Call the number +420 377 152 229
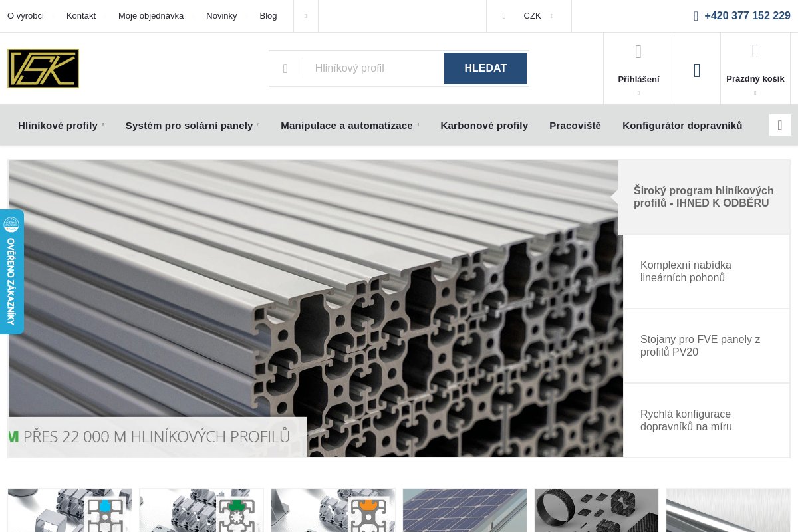The height and width of the screenshot is (532, 798). (x=747, y=16)
